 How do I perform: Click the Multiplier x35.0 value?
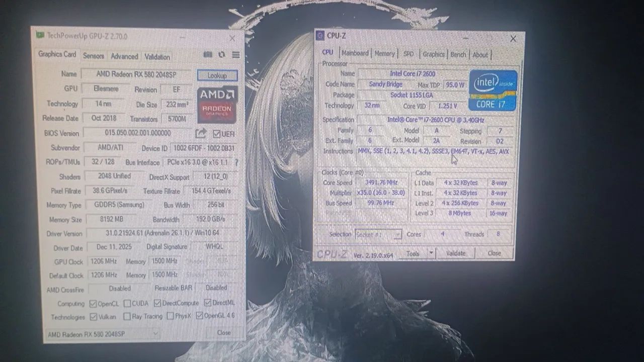click(381, 193)
